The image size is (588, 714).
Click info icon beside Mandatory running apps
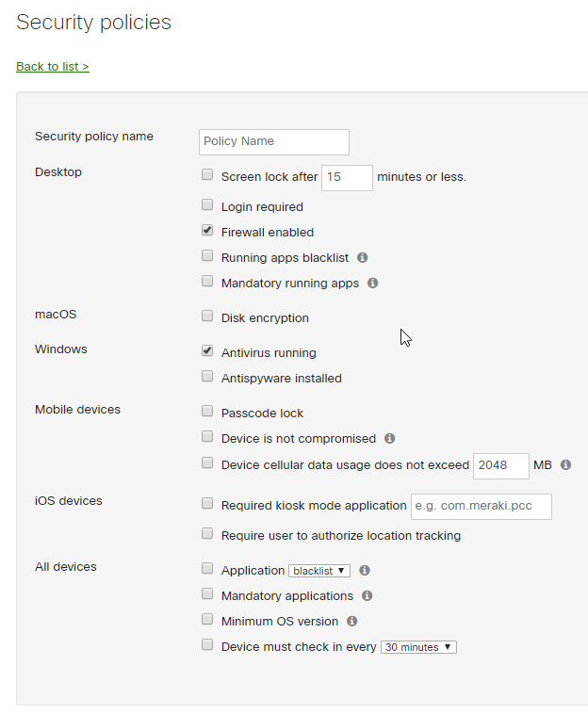click(372, 283)
